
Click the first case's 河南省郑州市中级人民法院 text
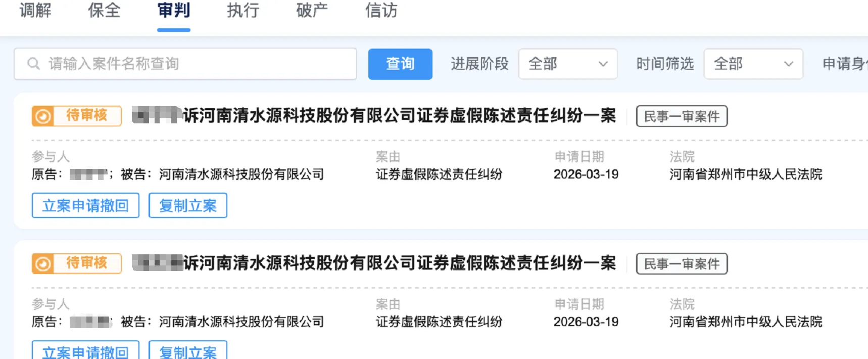point(746,174)
